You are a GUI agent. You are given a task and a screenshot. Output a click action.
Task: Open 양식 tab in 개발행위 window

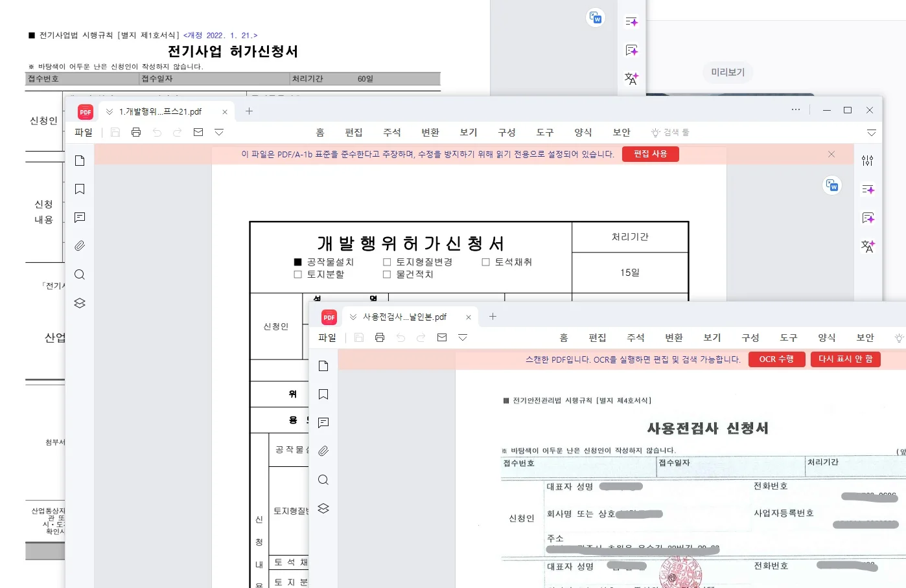click(x=583, y=132)
